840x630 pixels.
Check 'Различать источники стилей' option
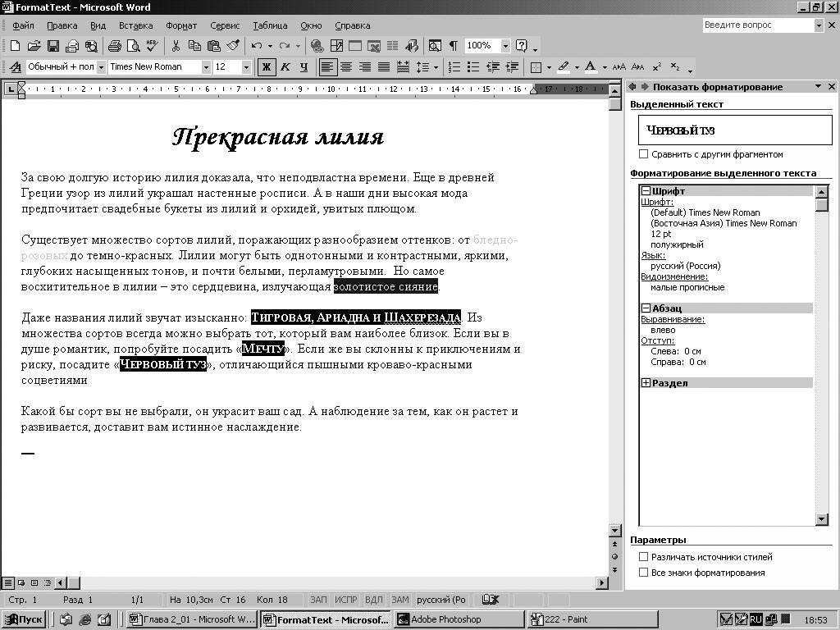click(x=644, y=557)
